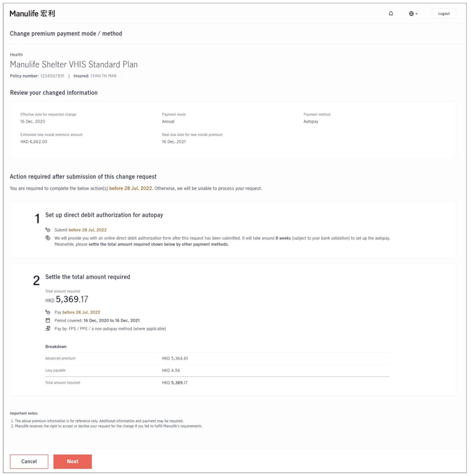This screenshot has width=471, height=476.
Task: Click the page title Change premium payment mode
Action: 66,33
